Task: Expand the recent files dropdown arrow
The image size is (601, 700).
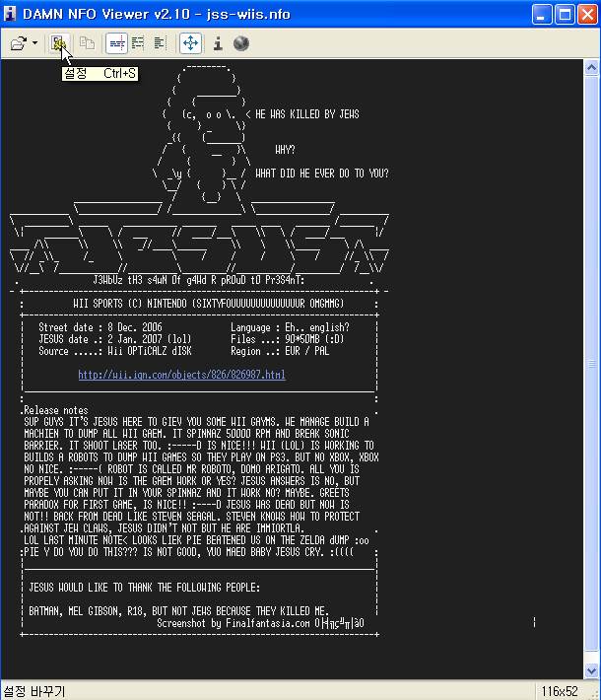Action: point(34,43)
